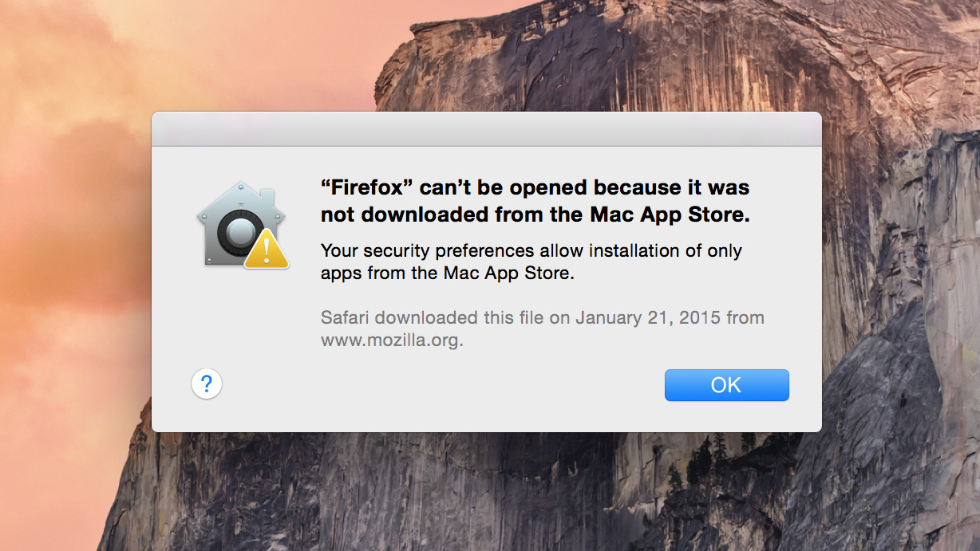Image resolution: width=980 pixels, height=551 pixels.
Task: Click the yellow warning triangle badge
Action: tap(267, 250)
